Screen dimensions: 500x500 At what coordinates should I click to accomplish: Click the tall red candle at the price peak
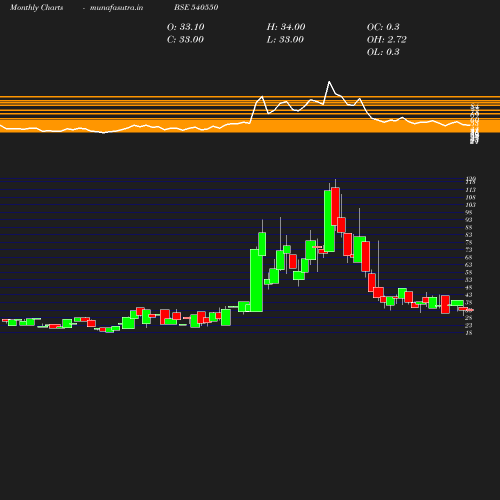click(x=335, y=206)
